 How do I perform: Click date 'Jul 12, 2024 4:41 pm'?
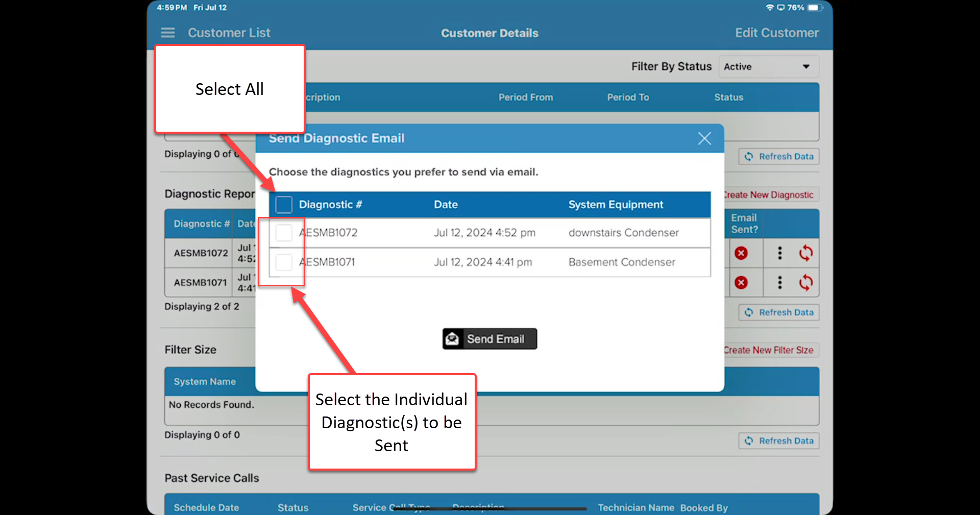tap(483, 262)
